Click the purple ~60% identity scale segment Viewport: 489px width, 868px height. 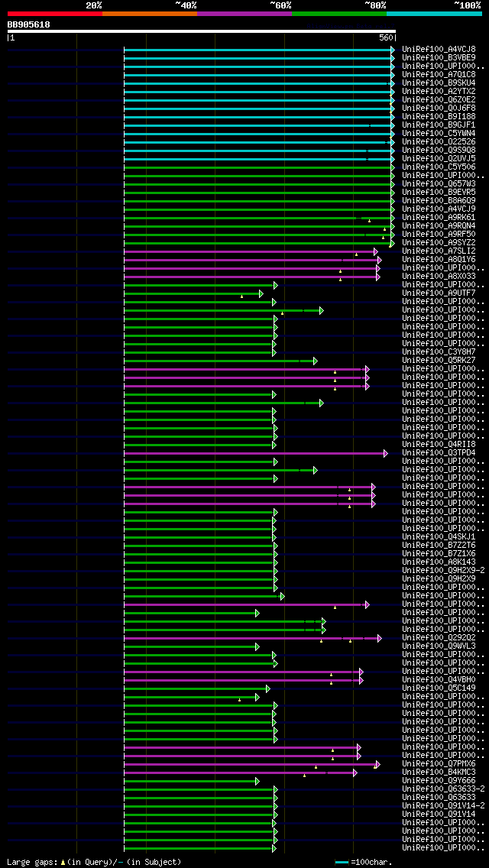click(x=244, y=13)
